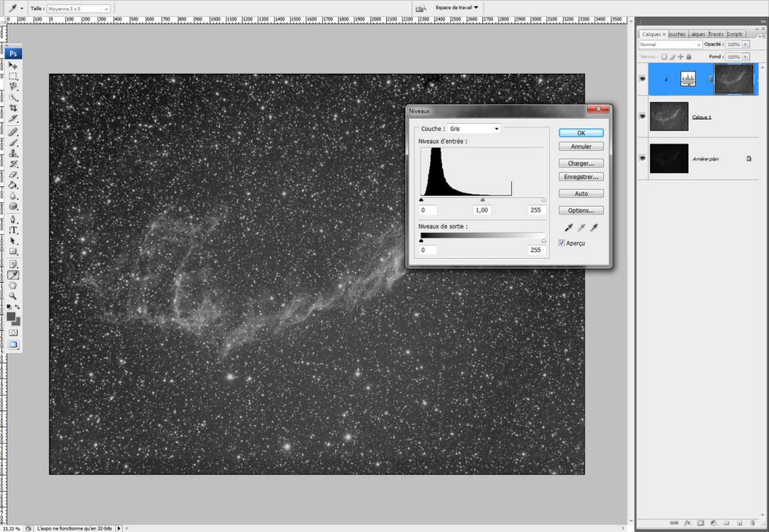Select the Slice tool
This screenshot has width=769, height=532.
(13, 118)
